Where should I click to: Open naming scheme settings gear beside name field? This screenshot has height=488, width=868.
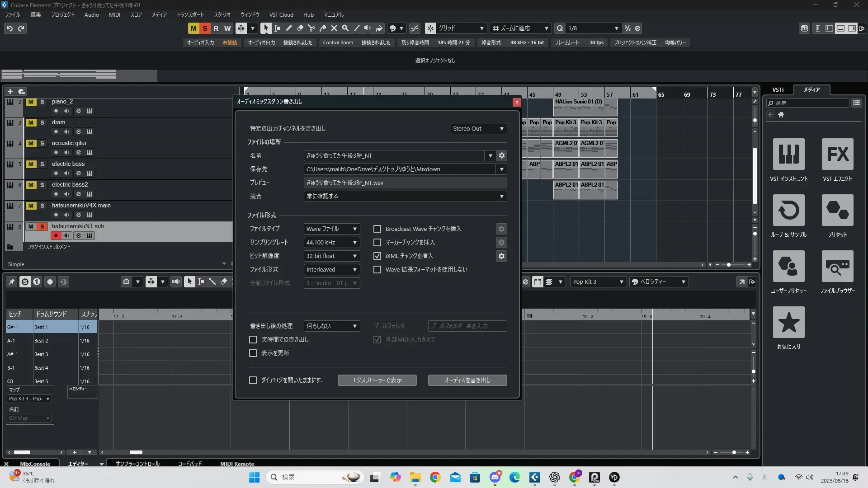click(x=501, y=155)
